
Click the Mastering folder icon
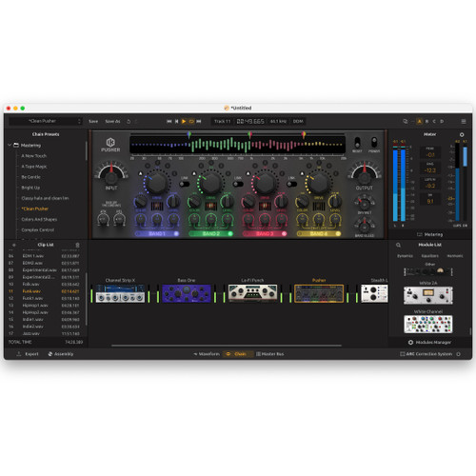tap(16, 145)
